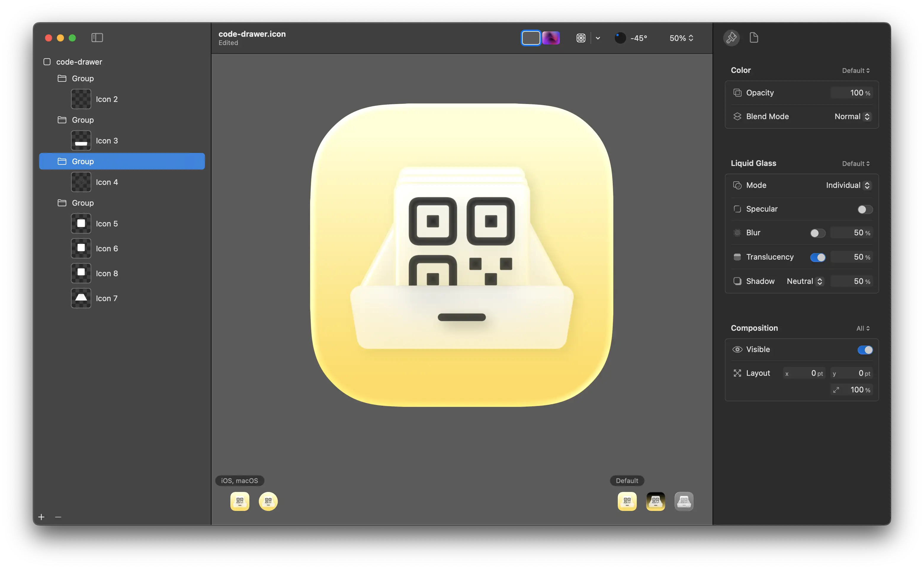Click the Opacity row icon
The image size is (924, 569).
(x=737, y=92)
